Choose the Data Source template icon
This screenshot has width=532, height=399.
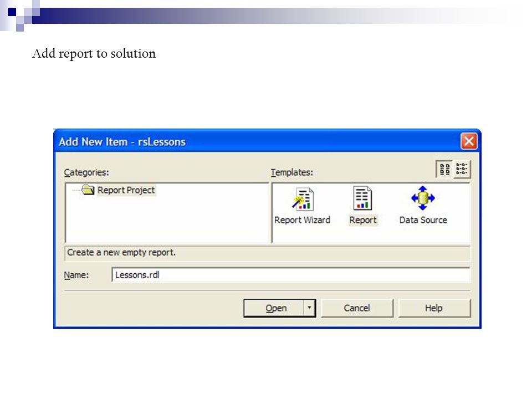423,198
